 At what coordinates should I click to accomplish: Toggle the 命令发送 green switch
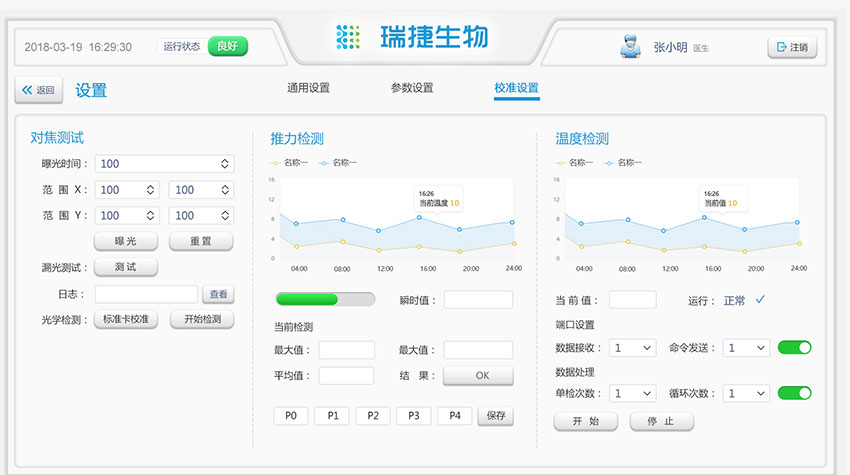794,348
